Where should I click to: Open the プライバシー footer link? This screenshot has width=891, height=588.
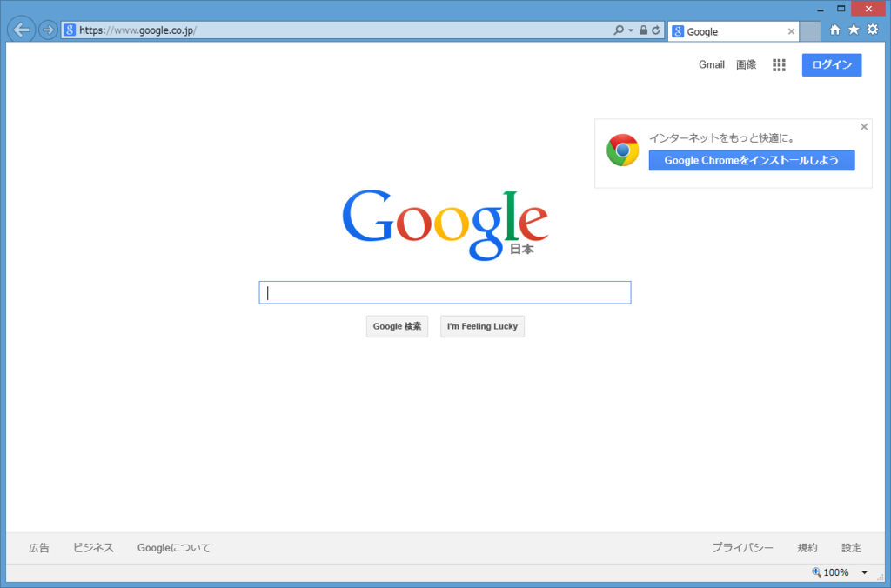[x=743, y=548]
